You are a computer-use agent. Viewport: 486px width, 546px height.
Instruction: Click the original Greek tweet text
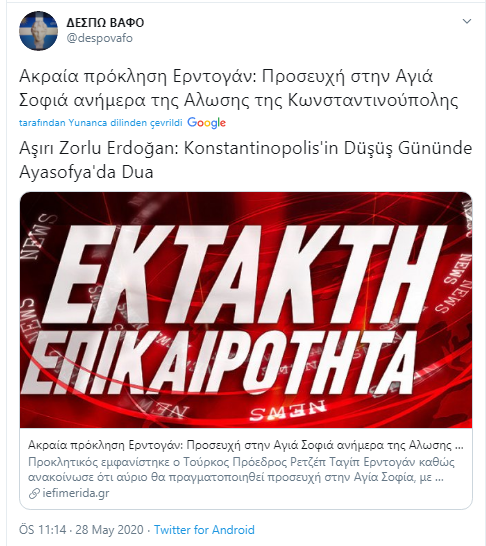(x=238, y=88)
